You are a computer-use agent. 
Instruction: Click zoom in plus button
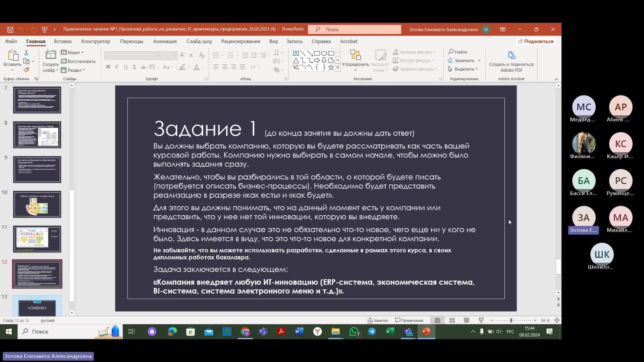pyautogui.click(x=535, y=320)
